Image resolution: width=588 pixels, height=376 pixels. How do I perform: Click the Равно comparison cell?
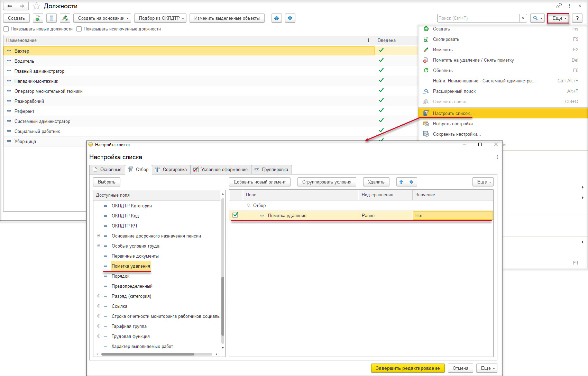pos(386,215)
